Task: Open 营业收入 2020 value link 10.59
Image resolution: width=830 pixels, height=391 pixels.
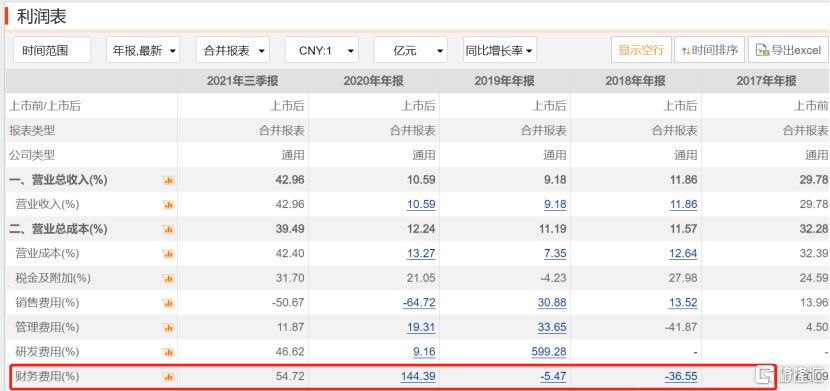Action: pyautogui.click(x=421, y=204)
